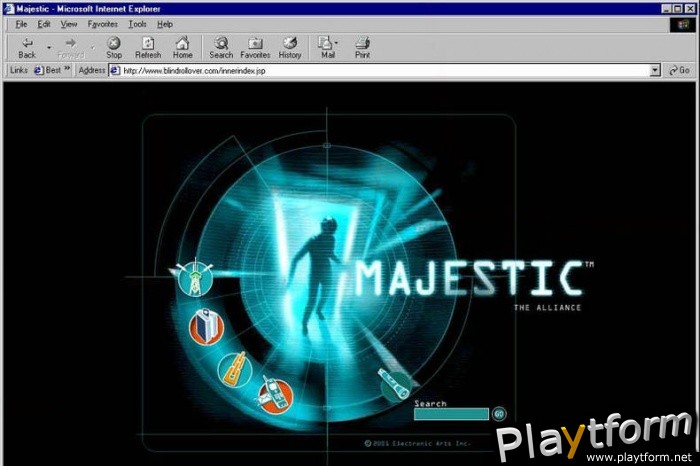Click the radio tower icon on Majestic page
700x466 pixels.
click(x=195, y=279)
